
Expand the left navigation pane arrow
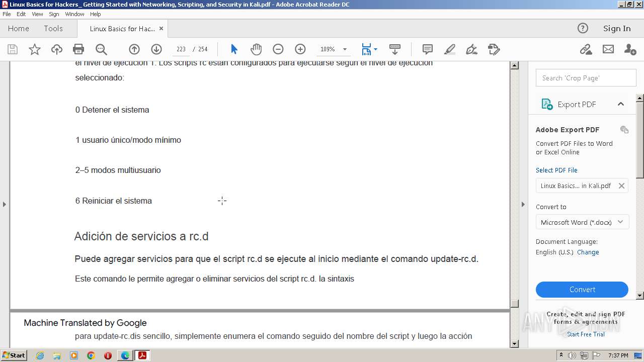(x=5, y=204)
